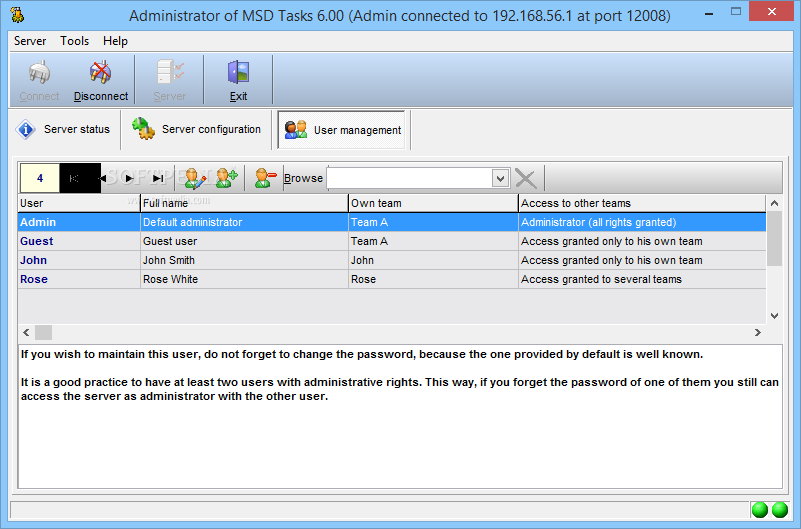The image size is (801, 529).
Task: Click inside the Browse text field
Action: pyautogui.click(x=410, y=178)
